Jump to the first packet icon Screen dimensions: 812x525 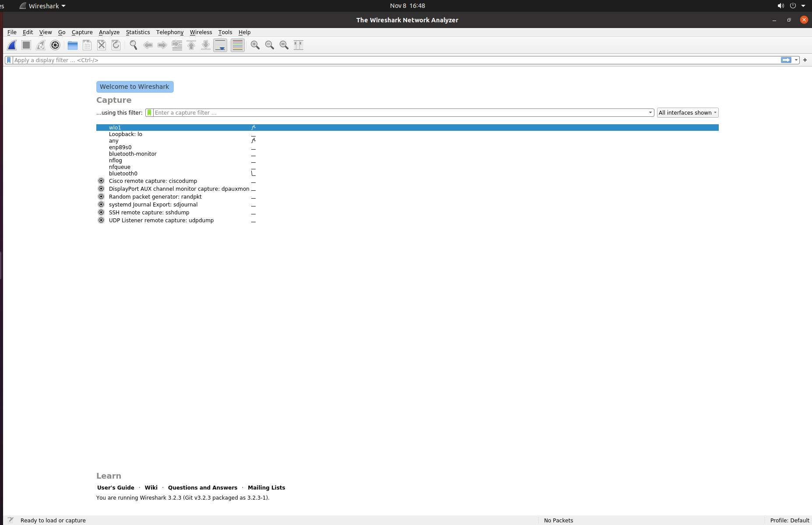pos(191,45)
